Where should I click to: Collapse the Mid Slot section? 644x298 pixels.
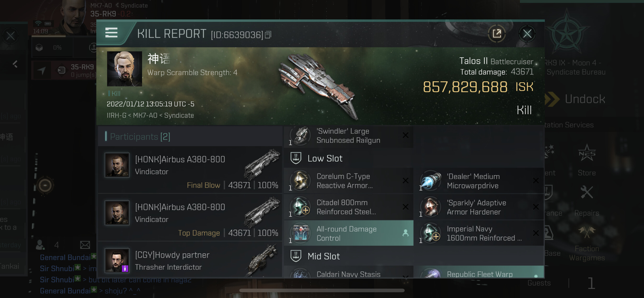(349, 256)
